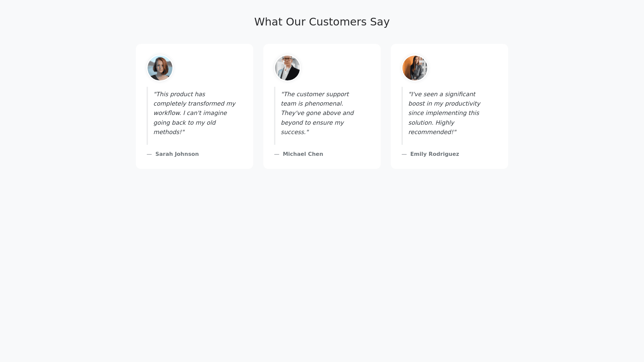Click the dash before Michael Chen
This screenshot has width=644, height=362.
click(x=277, y=154)
